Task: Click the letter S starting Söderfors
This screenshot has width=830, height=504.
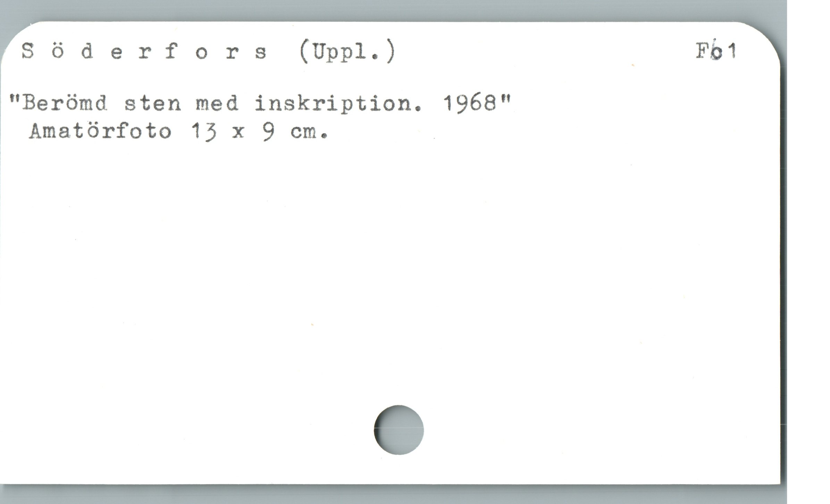Action: [28, 52]
